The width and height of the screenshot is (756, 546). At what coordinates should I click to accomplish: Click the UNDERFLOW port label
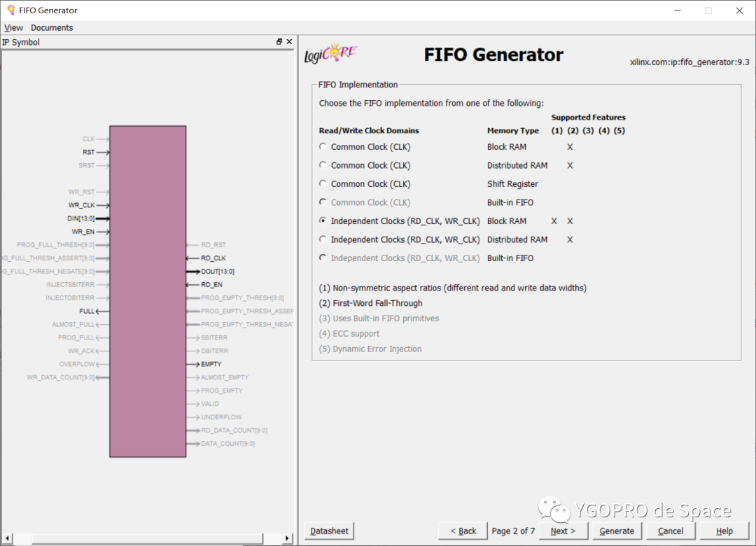pyautogui.click(x=221, y=417)
